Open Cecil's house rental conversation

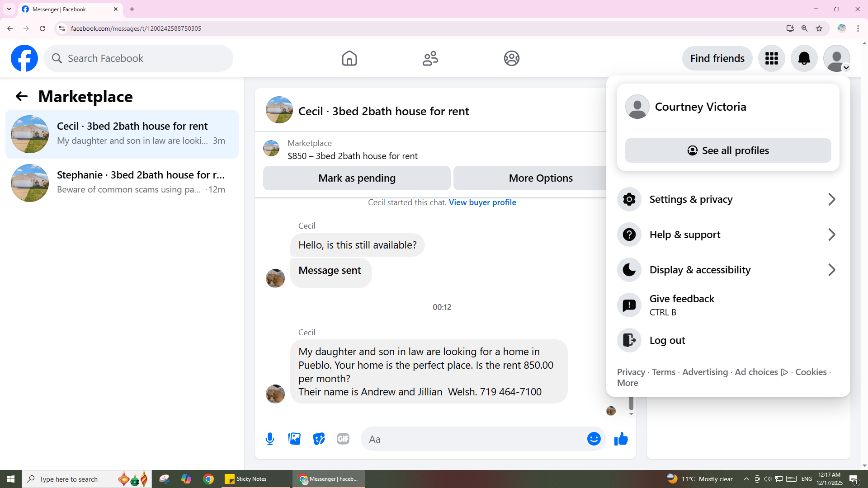[x=122, y=134]
